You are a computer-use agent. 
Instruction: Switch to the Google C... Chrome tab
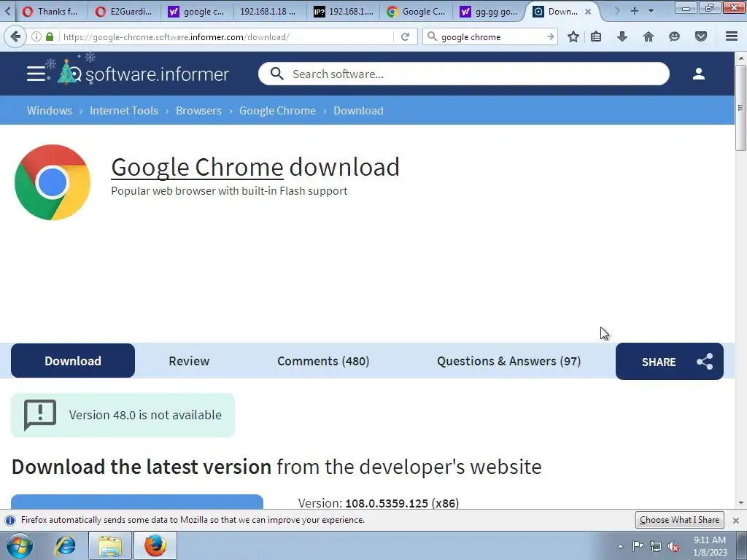coord(417,12)
